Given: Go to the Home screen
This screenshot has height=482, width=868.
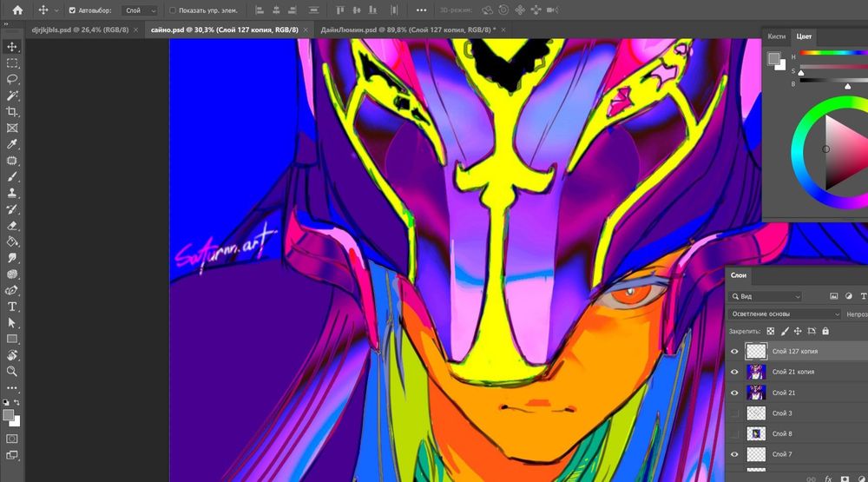Looking at the screenshot, I should [x=17, y=10].
